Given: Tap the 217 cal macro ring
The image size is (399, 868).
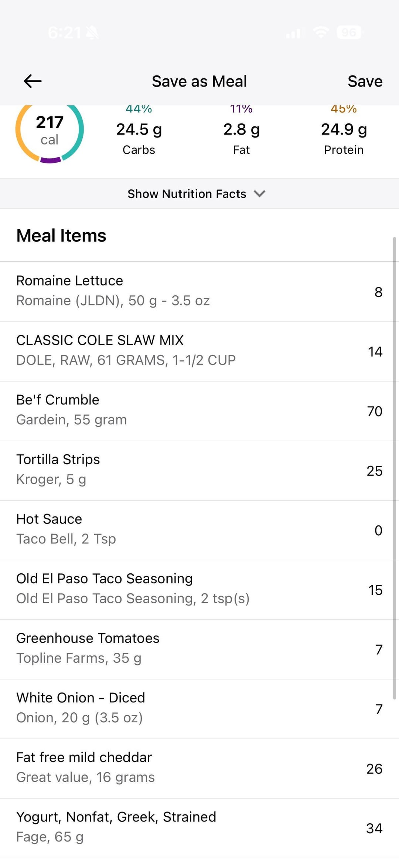Looking at the screenshot, I should coord(50,130).
